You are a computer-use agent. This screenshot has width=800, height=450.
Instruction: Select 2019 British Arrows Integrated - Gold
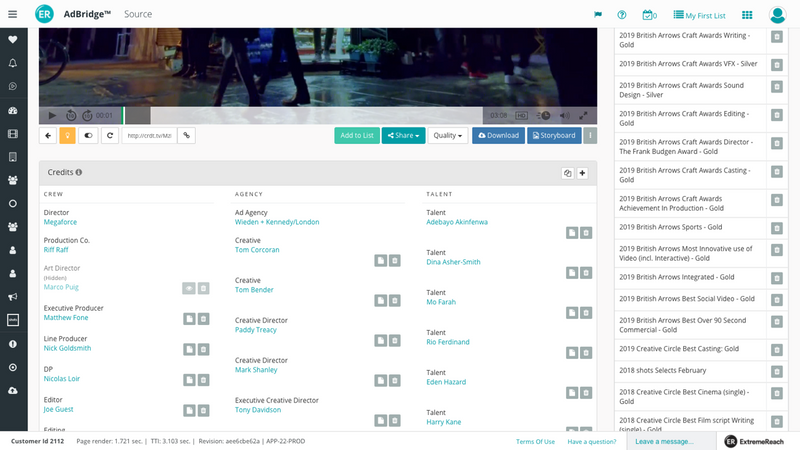(x=677, y=277)
